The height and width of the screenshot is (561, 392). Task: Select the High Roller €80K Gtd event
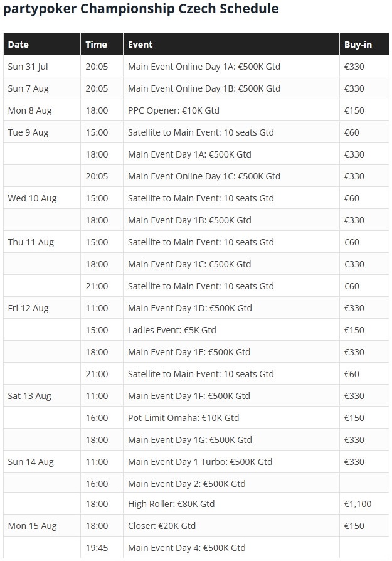[x=171, y=504]
